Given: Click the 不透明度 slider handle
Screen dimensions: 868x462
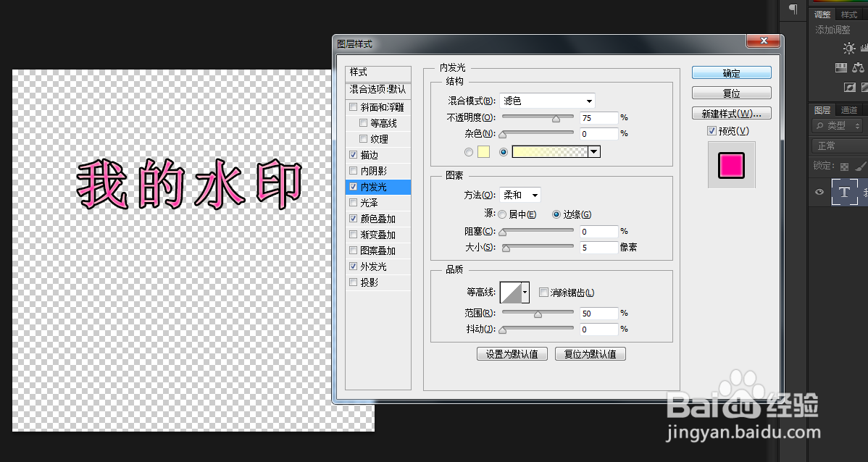Looking at the screenshot, I should point(556,118).
